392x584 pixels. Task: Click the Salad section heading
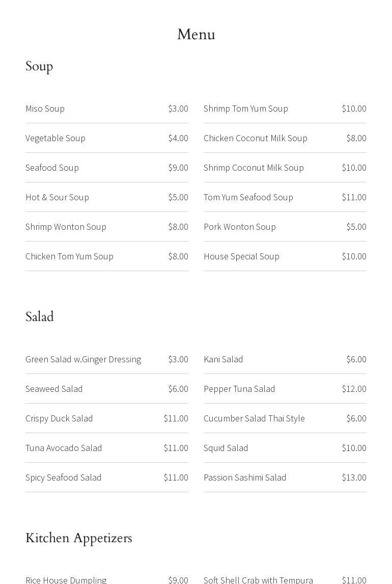point(40,317)
